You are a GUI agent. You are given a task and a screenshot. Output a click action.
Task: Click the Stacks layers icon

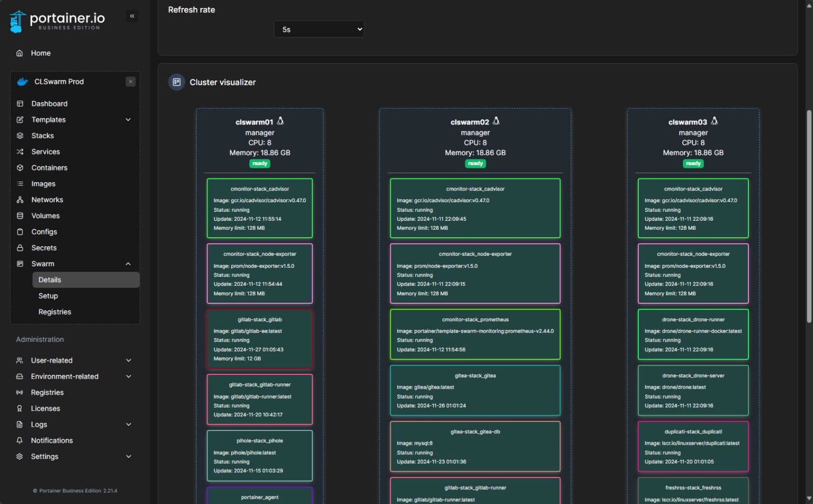coord(20,136)
